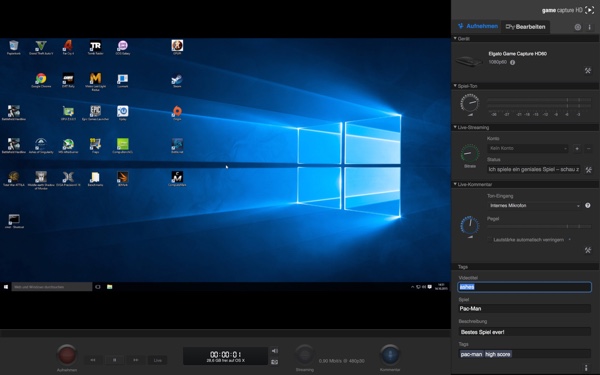Screen dimensions: 600x375
Task: Remove streaming account with minus button
Action: (589, 148)
